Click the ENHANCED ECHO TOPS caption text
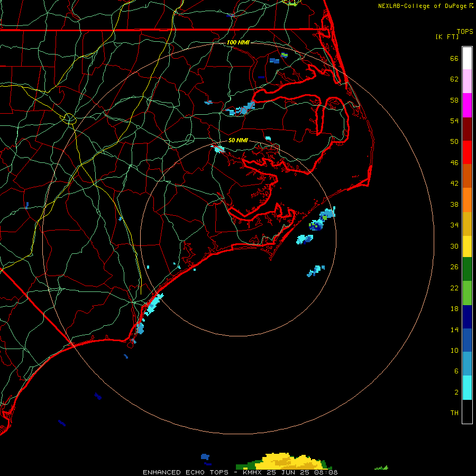Viewport: 476px width, 476px height. (185, 472)
